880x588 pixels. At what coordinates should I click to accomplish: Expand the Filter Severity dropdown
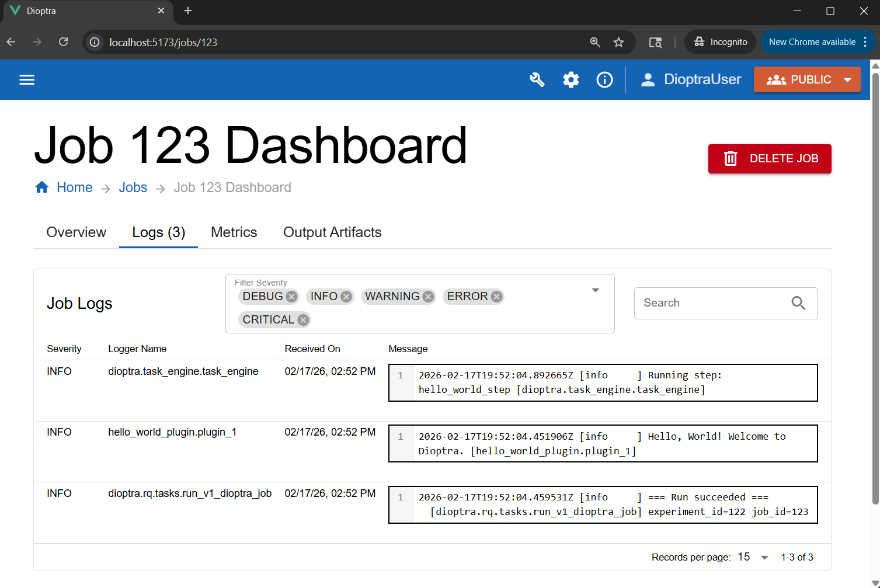coord(595,290)
